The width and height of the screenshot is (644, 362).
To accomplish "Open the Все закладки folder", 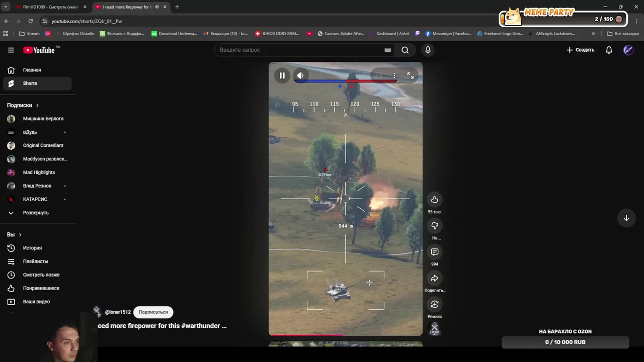I will pos(623,34).
